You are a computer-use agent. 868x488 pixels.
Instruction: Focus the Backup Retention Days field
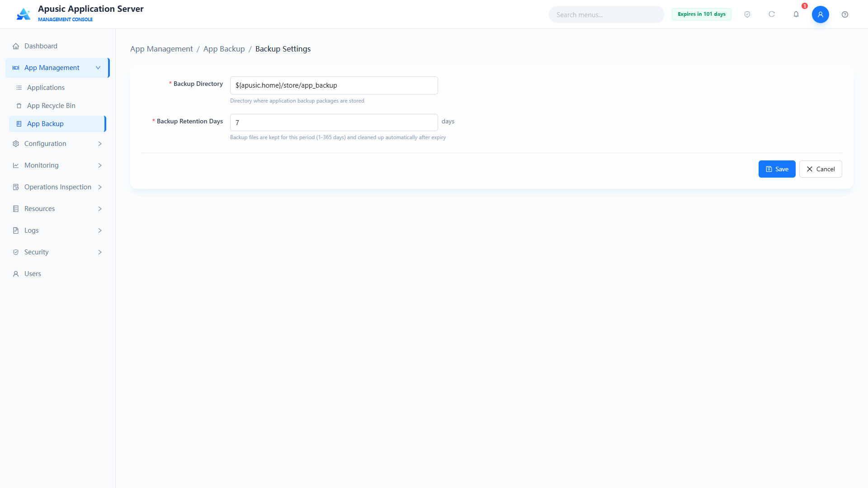coord(334,122)
